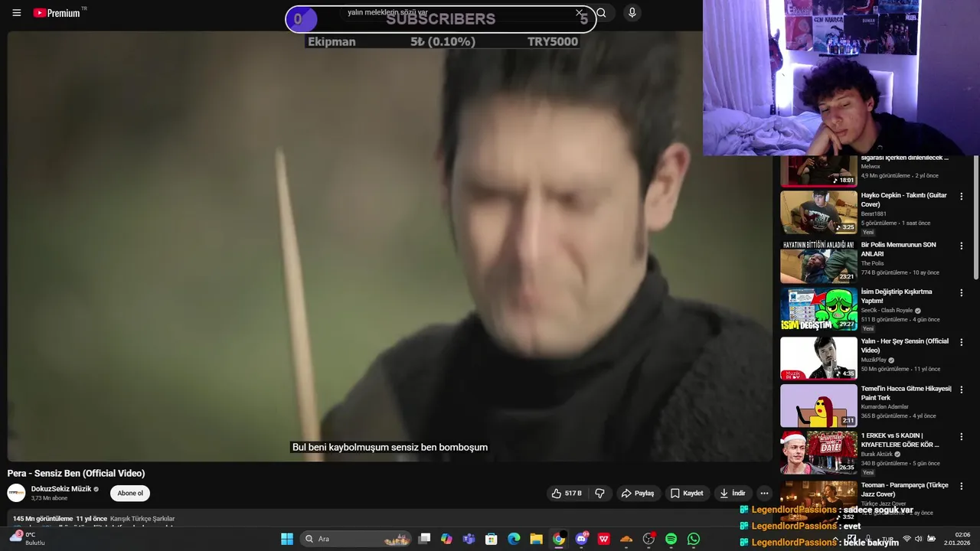This screenshot has height=551, width=980.
Task: Click the page's vertical scrollbar
Action: (975, 218)
